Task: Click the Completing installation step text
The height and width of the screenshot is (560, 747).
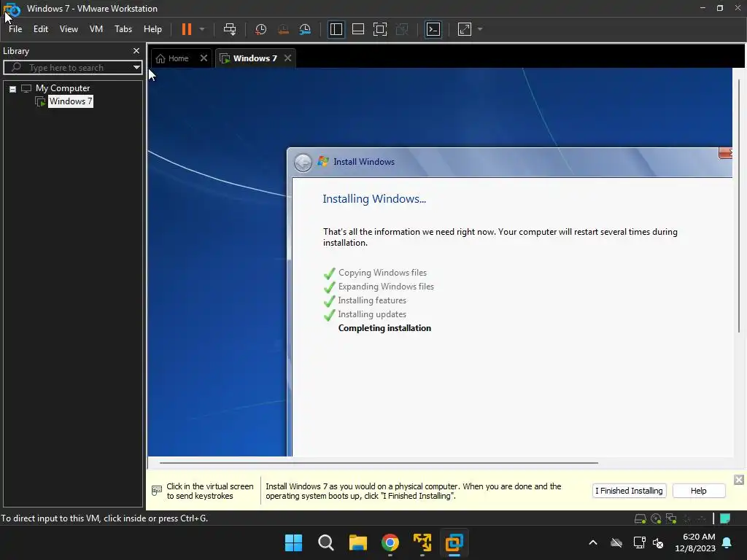Action: [384, 328]
